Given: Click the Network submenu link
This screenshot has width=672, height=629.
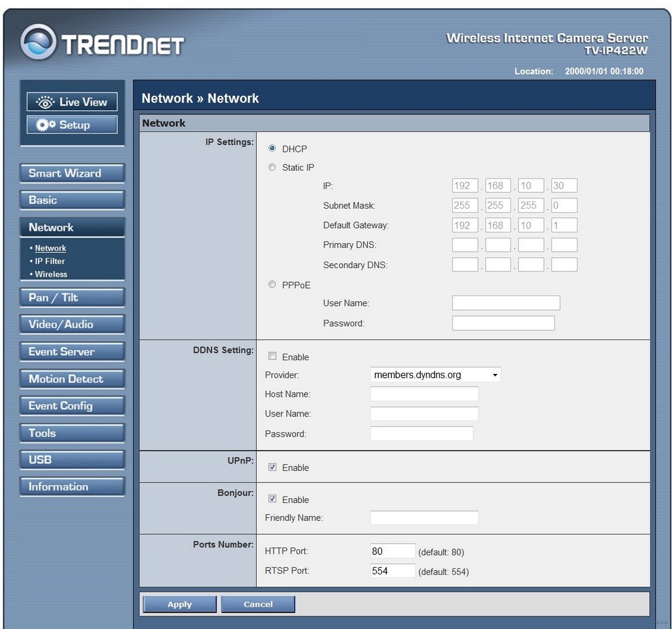Looking at the screenshot, I should coord(50,248).
